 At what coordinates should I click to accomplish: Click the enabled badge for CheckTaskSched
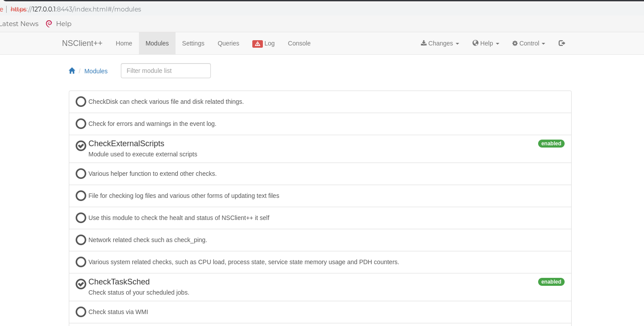[x=551, y=282]
